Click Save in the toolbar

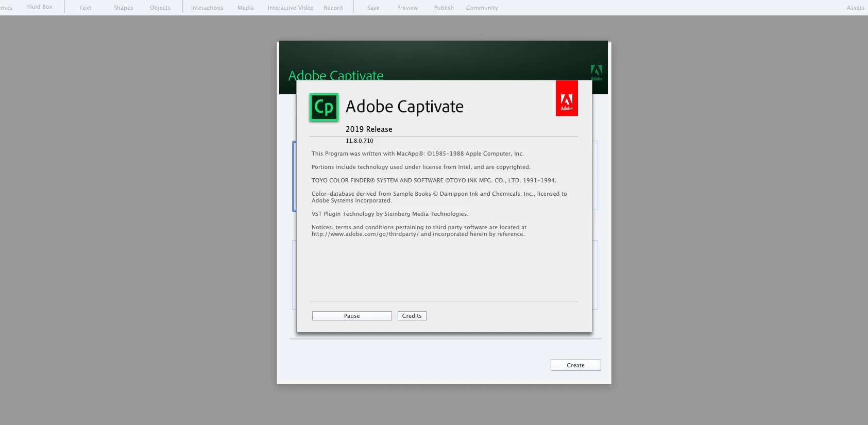pyautogui.click(x=373, y=8)
